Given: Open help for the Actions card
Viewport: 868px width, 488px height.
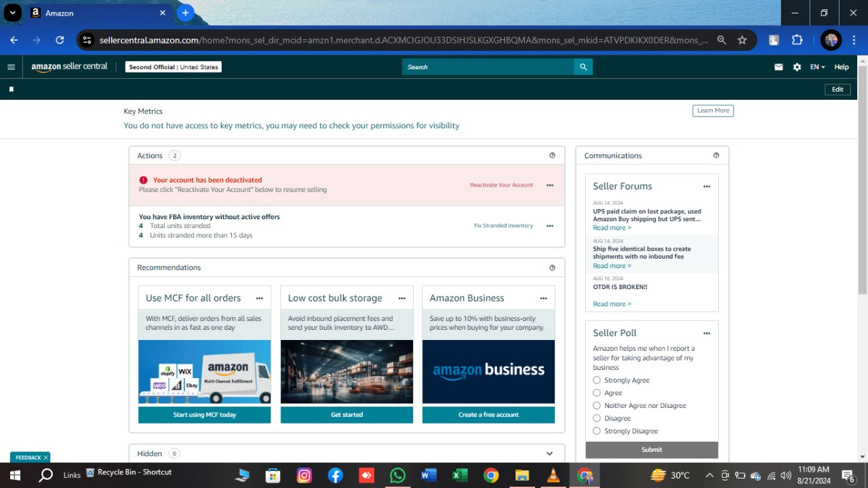Looking at the screenshot, I should (x=552, y=155).
